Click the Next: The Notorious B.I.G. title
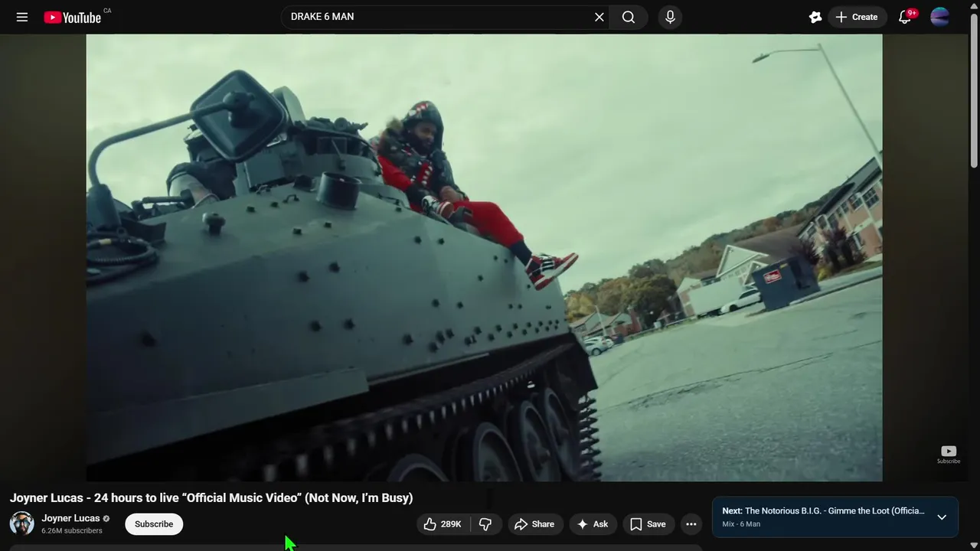 pos(823,510)
